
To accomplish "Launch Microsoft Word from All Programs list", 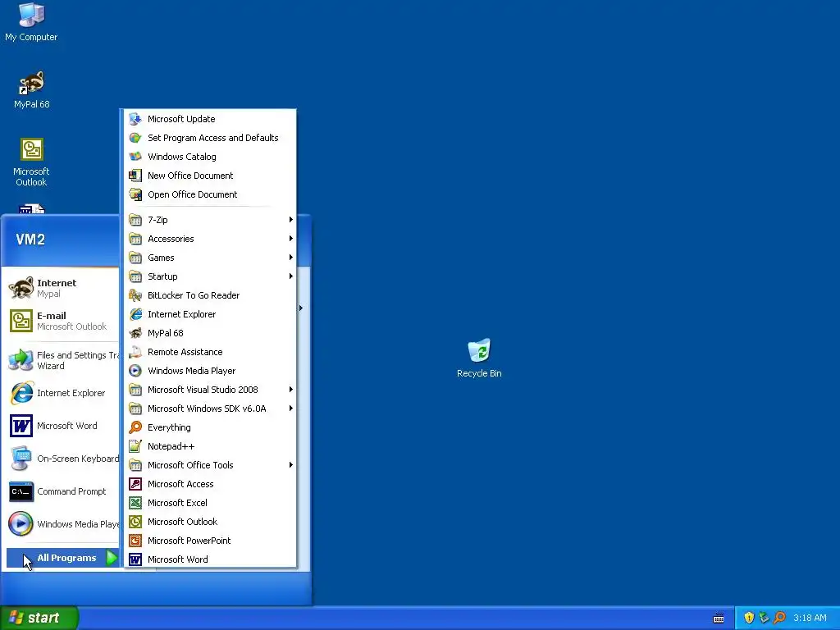I will pos(210,559).
